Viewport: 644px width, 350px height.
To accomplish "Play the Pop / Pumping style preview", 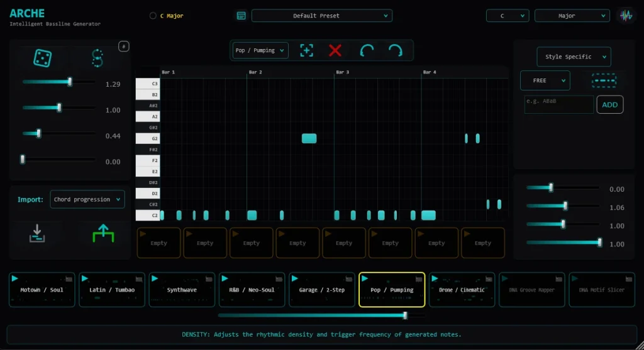I will (364, 278).
